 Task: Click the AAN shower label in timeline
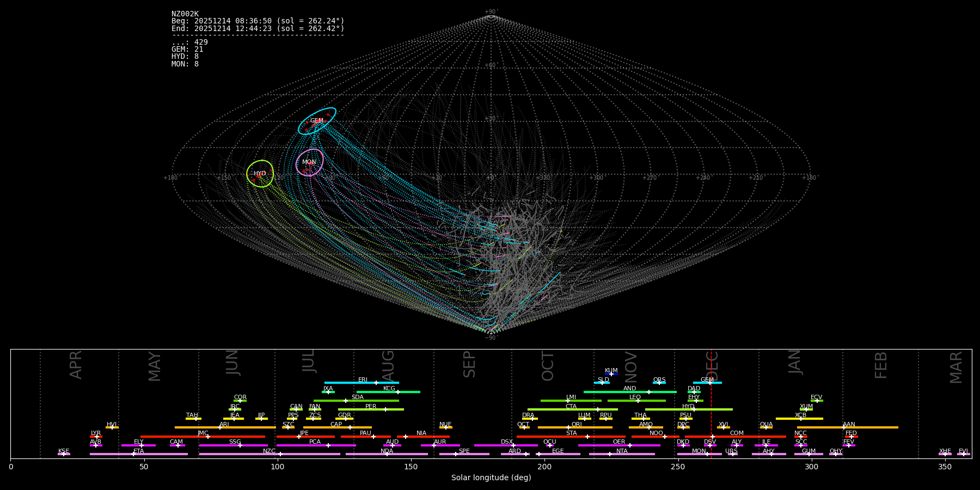[849, 425]
